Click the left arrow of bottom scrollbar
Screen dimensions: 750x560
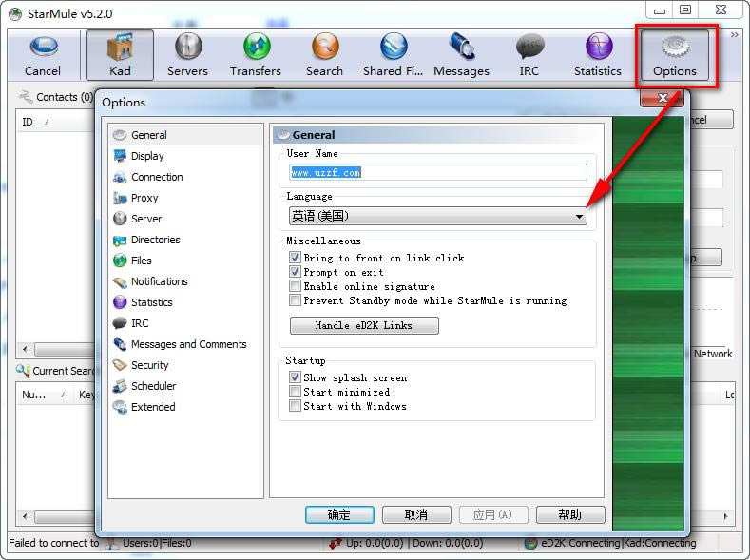(25, 516)
